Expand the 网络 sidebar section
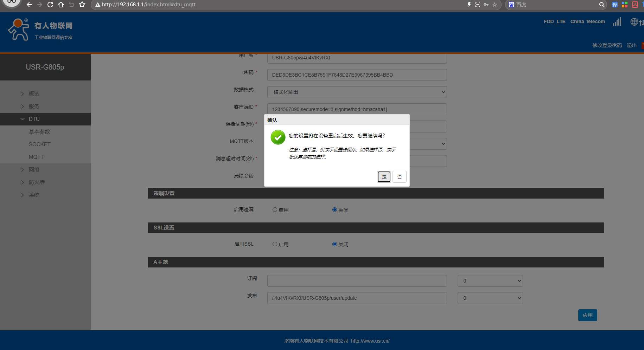 coord(34,170)
